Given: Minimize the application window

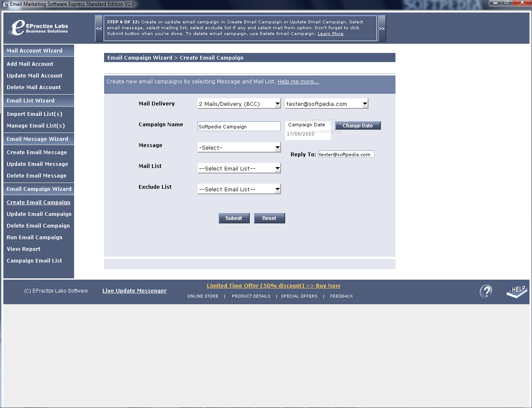Looking at the screenshot, I should [x=494, y=3].
